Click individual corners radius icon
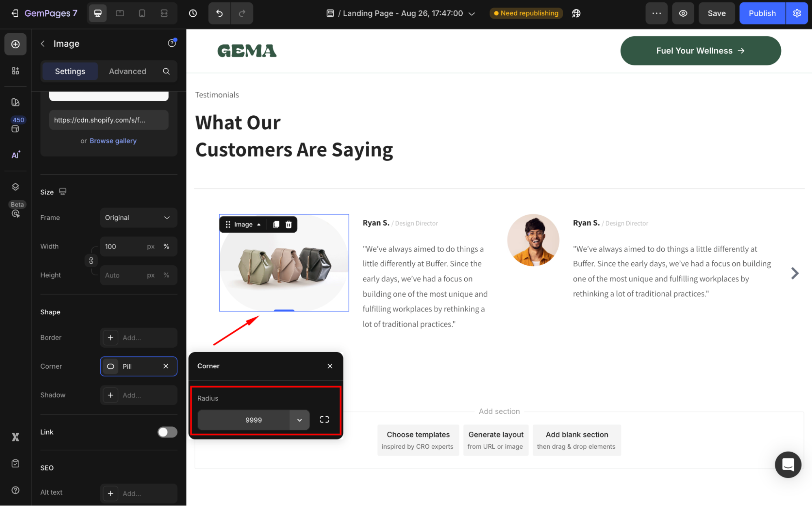 [324, 420]
